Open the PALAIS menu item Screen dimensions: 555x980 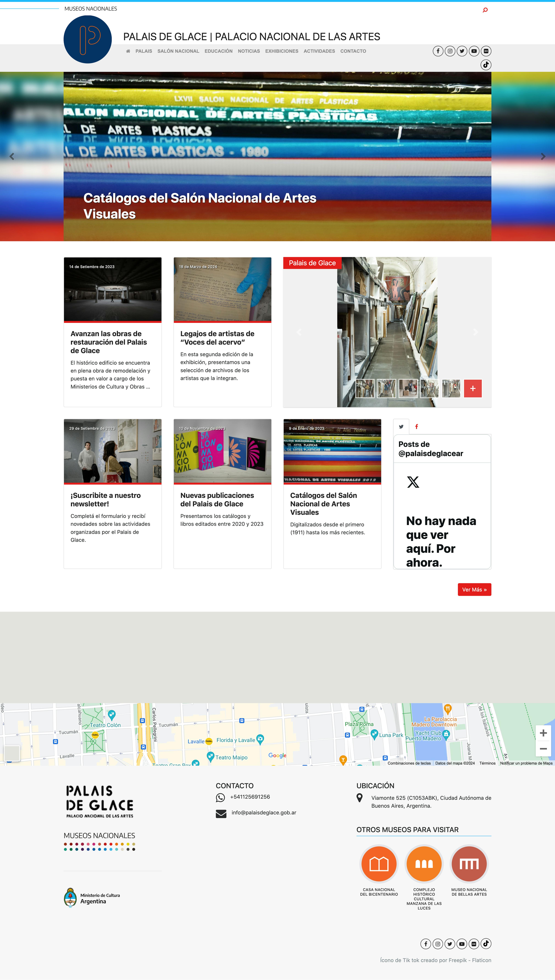tap(144, 51)
